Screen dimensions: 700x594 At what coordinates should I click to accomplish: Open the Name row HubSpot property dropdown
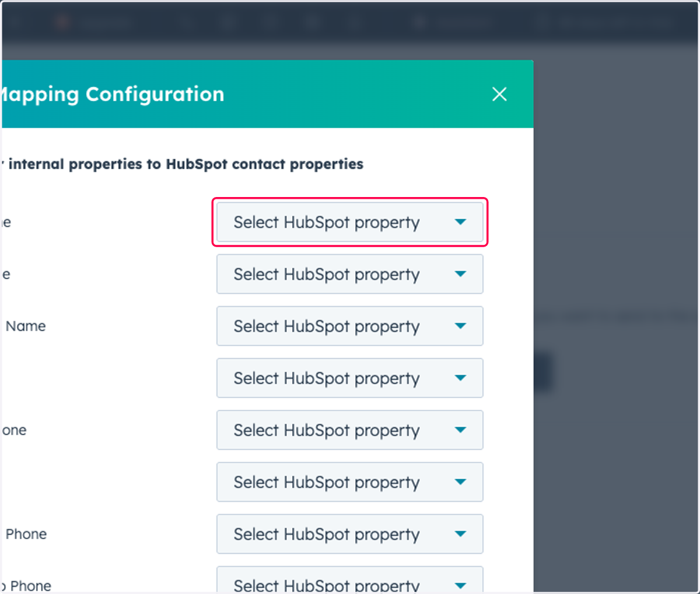[x=350, y=326]
